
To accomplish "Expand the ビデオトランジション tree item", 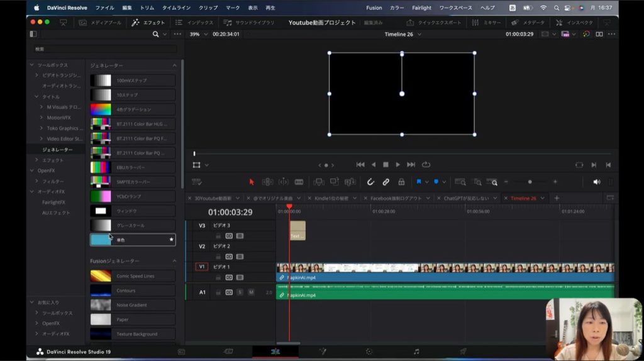I will tap(37, 75).
